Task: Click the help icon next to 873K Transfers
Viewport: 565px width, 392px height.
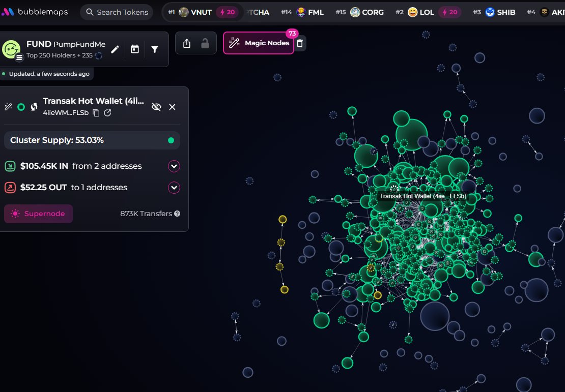Action: point(177,214)
